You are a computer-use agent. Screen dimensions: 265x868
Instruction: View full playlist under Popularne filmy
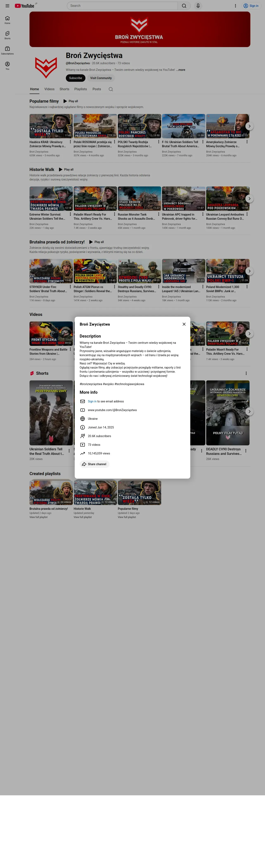point(127,517)
